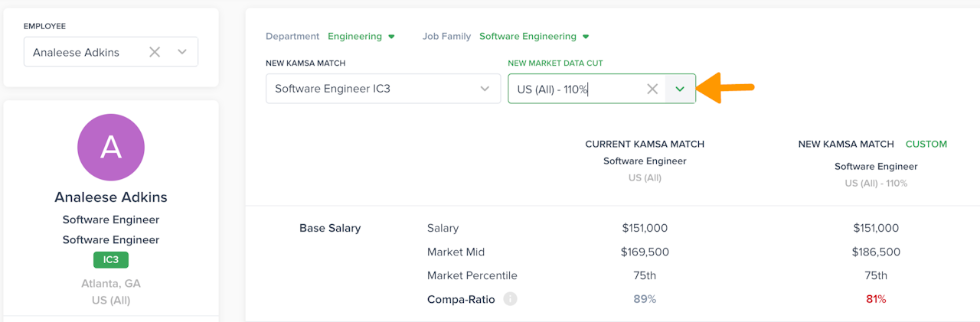Clear the Analeese Adkins employee selection
Image resolution: width=980 pixels, height=322 pixels.
(x=155, y=52)
